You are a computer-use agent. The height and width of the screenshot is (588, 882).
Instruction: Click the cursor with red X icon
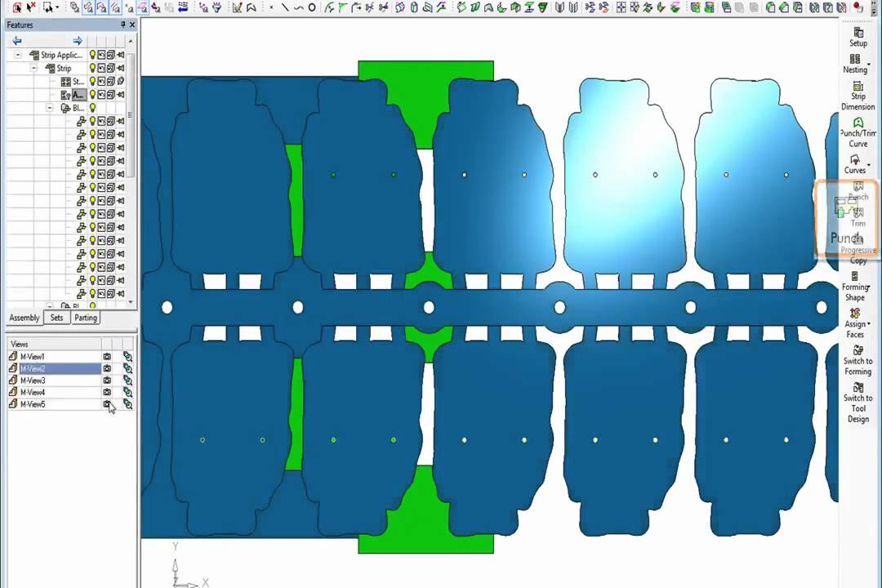31,7
